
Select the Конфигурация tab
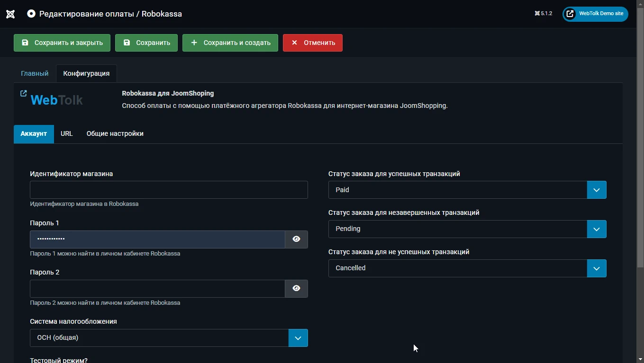[x=86, y=73]
